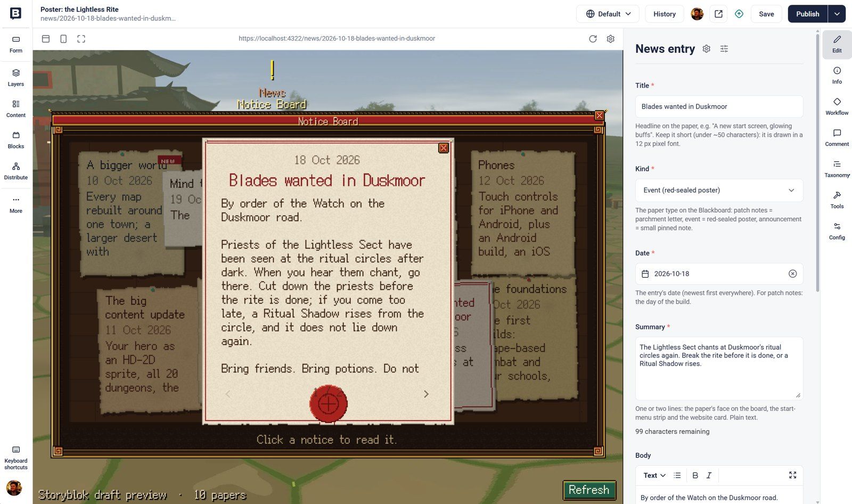Open Keyboard shortcuts
852x504 pixels.
tap(16, 458)
